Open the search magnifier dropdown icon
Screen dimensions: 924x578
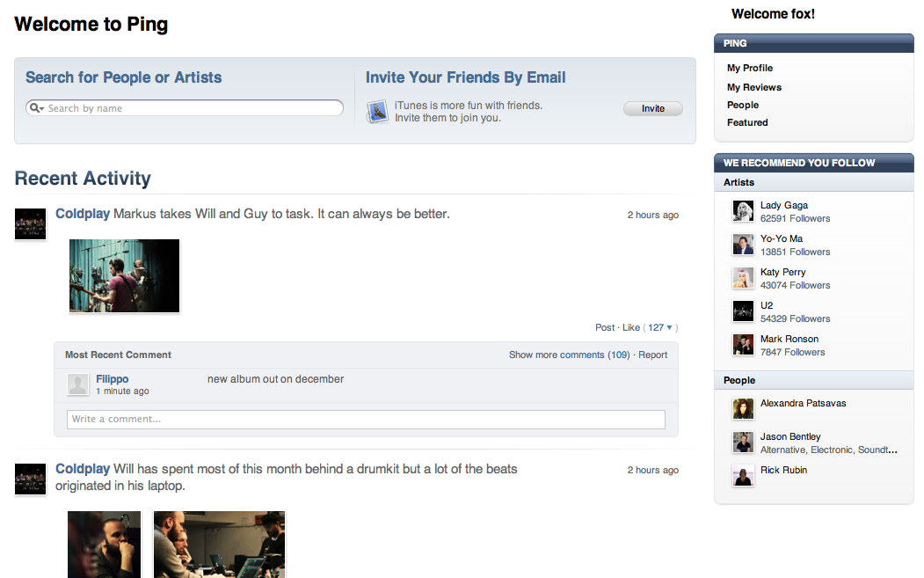(37, 108)
